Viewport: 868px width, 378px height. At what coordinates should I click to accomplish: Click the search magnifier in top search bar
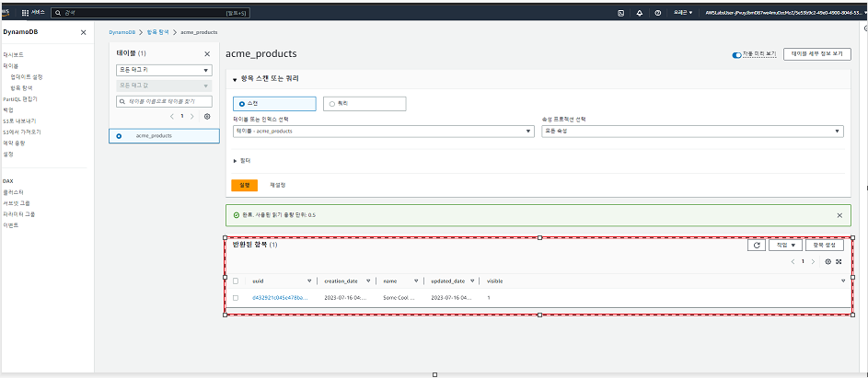(58, 13)
